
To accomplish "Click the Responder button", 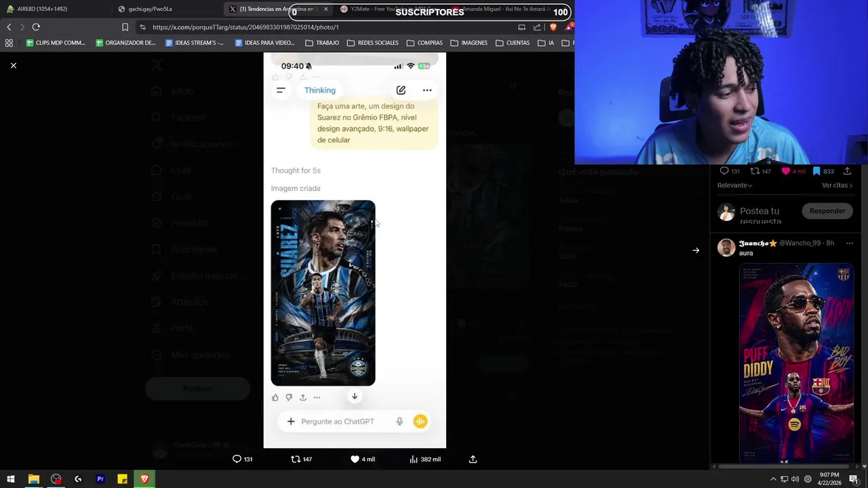I will [x=827, y=211].
